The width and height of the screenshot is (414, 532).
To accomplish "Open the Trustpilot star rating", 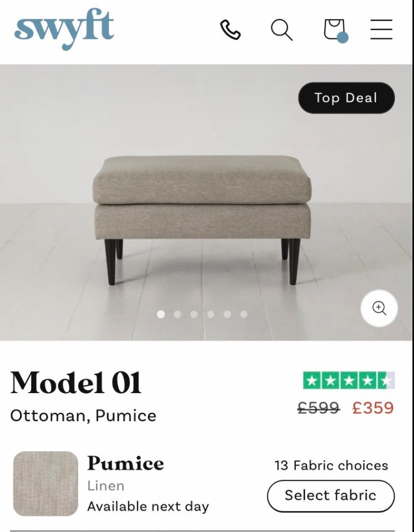I will [x=349, y=381].
